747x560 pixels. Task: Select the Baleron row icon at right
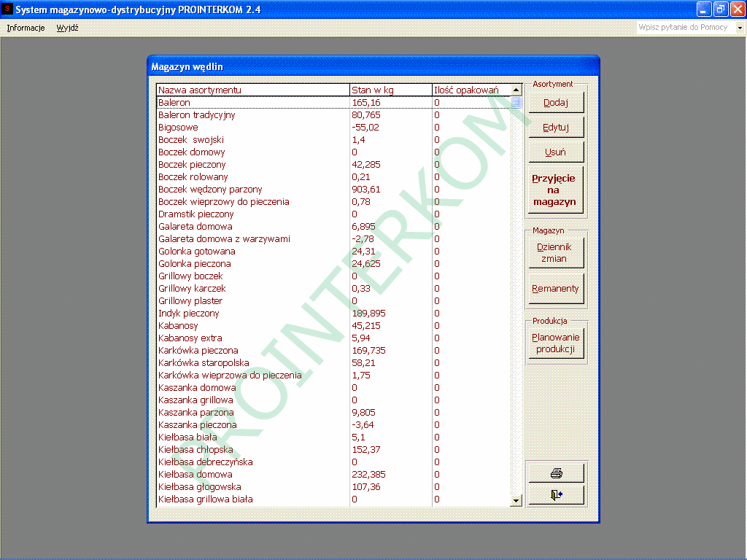516,103
